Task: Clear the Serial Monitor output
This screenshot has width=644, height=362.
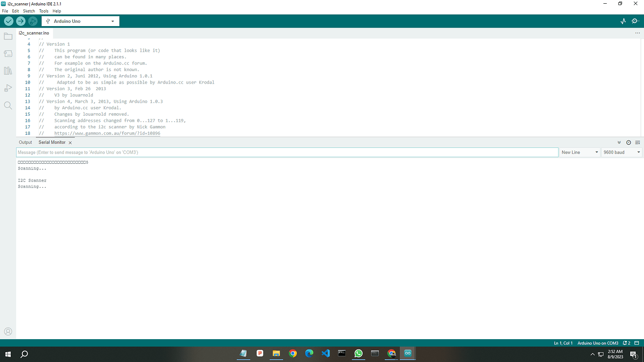Action: [x=637, y=142]
